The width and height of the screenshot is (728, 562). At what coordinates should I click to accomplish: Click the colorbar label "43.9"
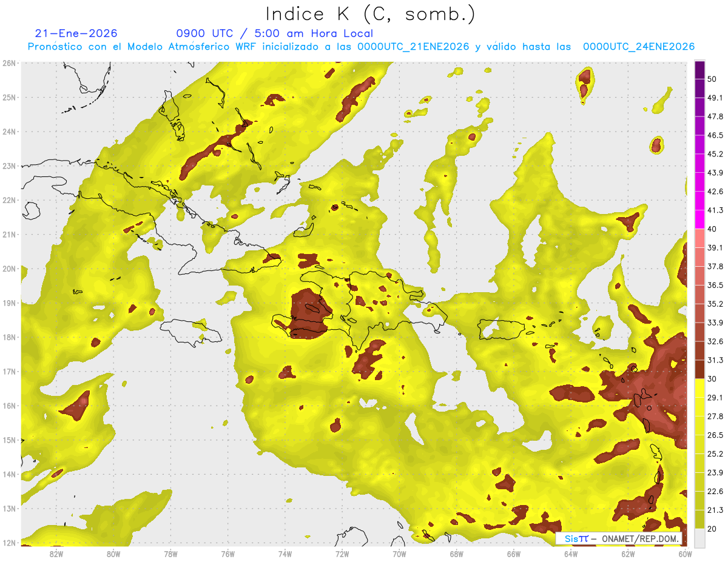(715, 173)
